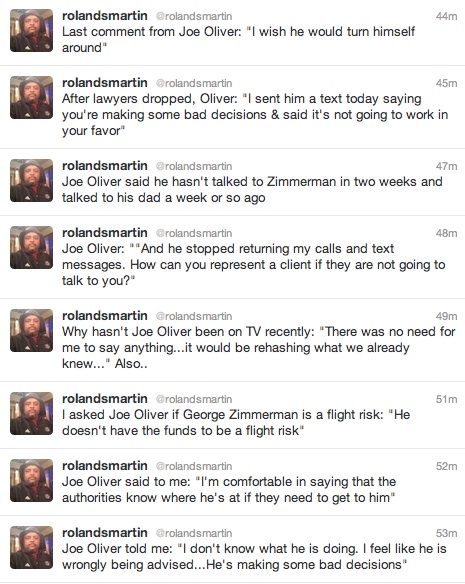Screen dimensions: 465x584
Task: Click the 51m timestamp
Action: point(446,399)
